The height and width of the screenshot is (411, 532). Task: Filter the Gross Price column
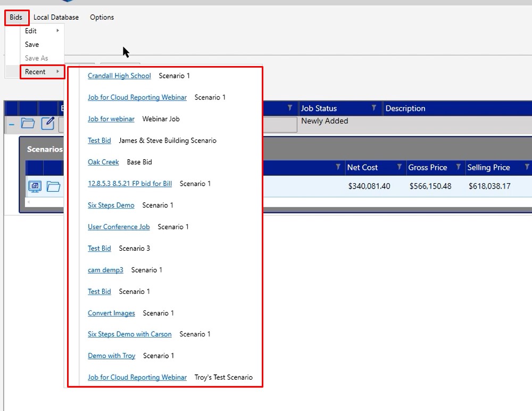[459, 167]
